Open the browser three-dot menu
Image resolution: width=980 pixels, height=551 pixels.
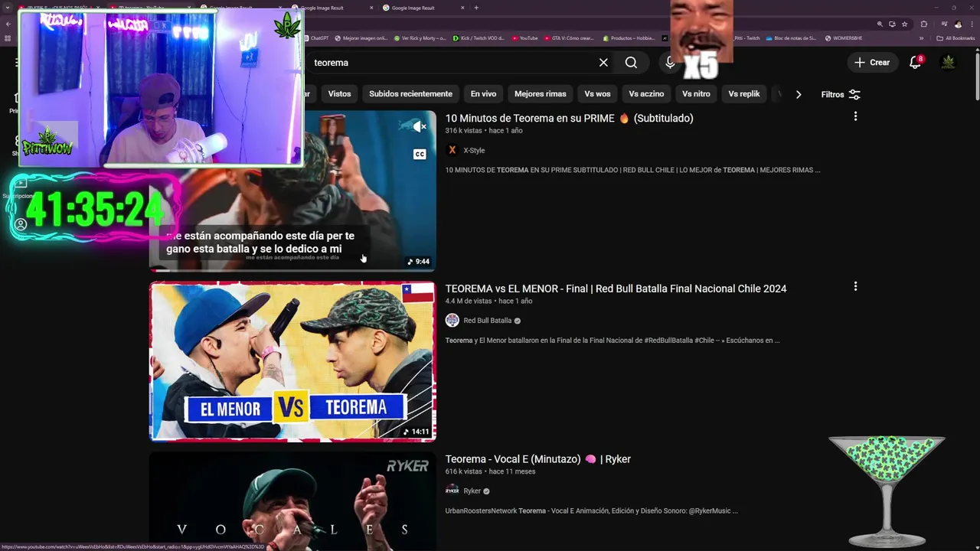coord(972,24)
